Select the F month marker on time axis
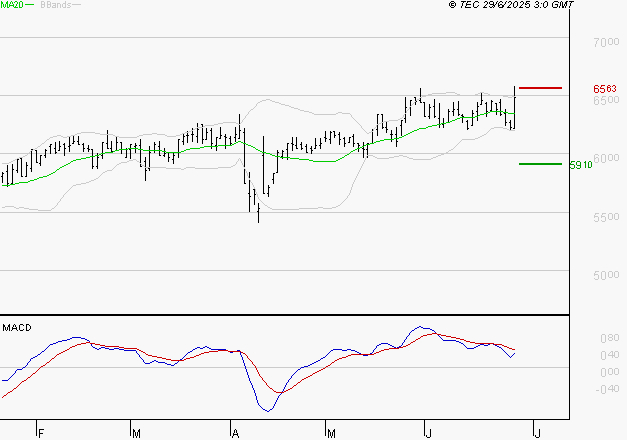 point(41,433)
